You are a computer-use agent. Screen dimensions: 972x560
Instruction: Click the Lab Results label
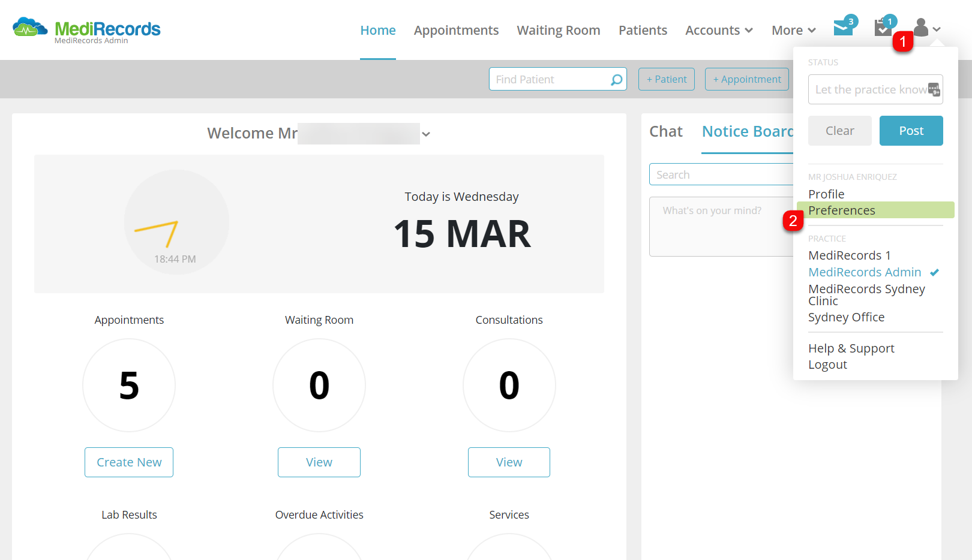(x=129, y=515)
